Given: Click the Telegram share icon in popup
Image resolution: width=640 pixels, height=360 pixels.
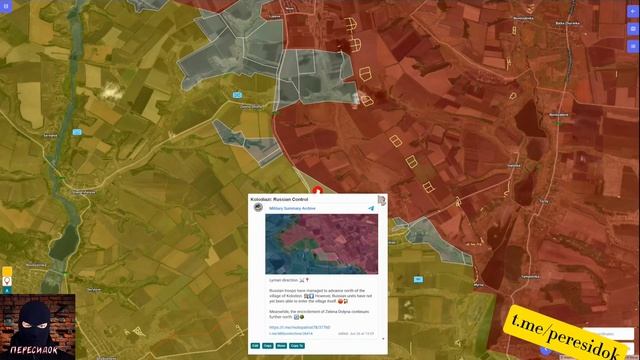Looking at the screenshot, I should 371,208.
